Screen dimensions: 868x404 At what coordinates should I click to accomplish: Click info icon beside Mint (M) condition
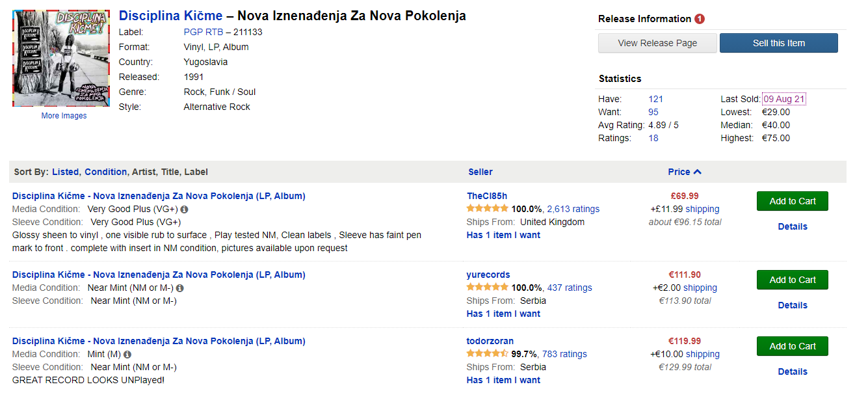pyautogui.click(x=127, y=355)
